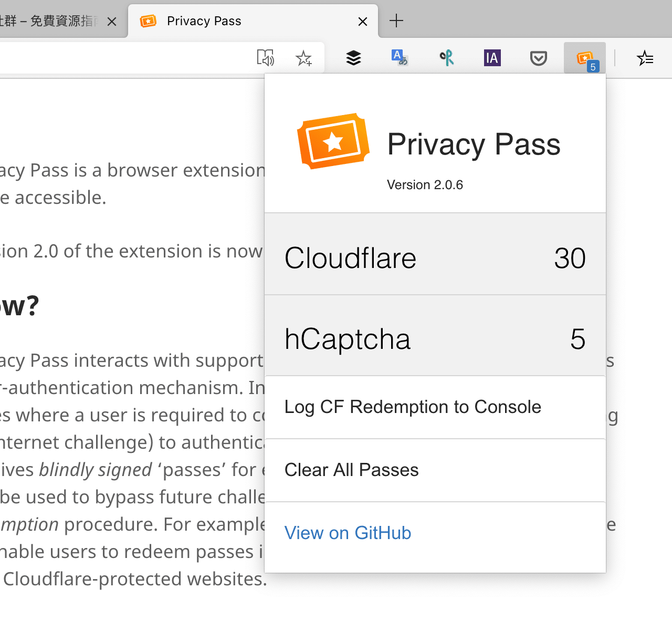Open a new browser tab
Viewport: 672px width, 620px height.
pos(396,21)
